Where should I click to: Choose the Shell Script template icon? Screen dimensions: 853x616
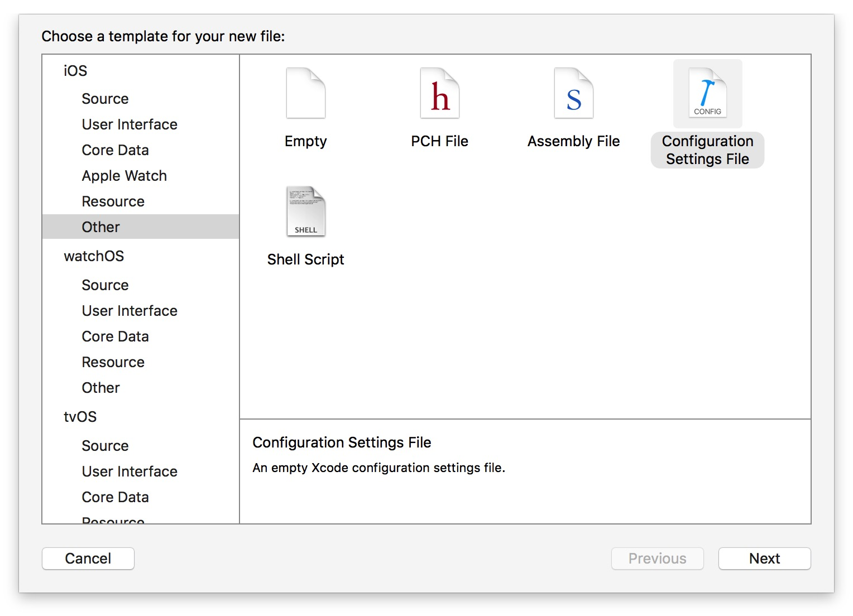point(305,212)
